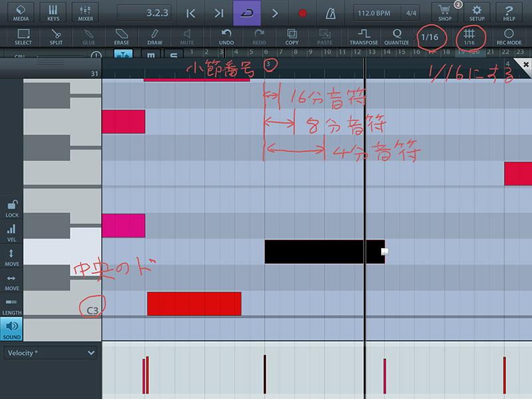Expand the Velocity controller dropdown
The image size is (532, 399).
coord(51,353)
